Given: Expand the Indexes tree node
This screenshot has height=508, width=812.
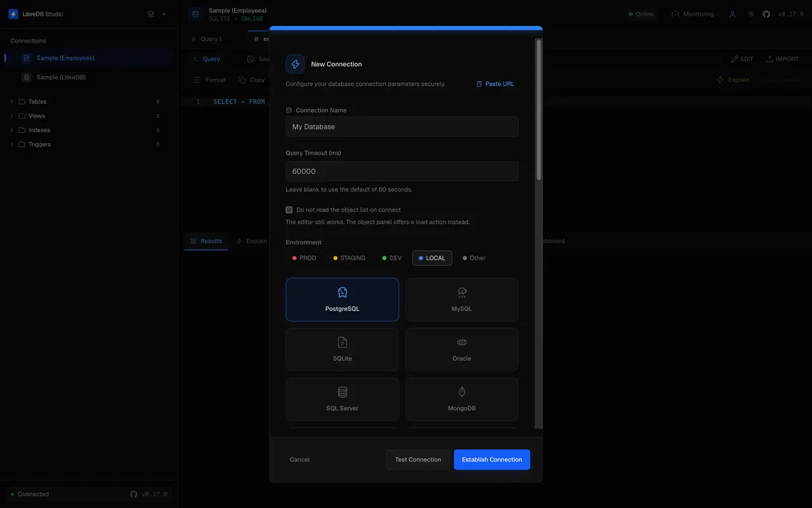Looking at the screenshot, I should 11,130.
